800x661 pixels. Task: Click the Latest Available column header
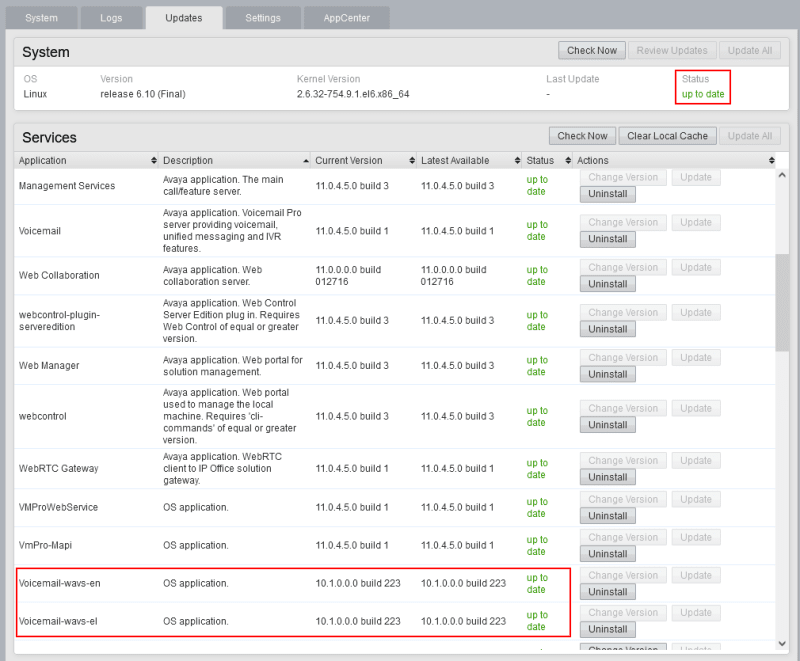468,161
